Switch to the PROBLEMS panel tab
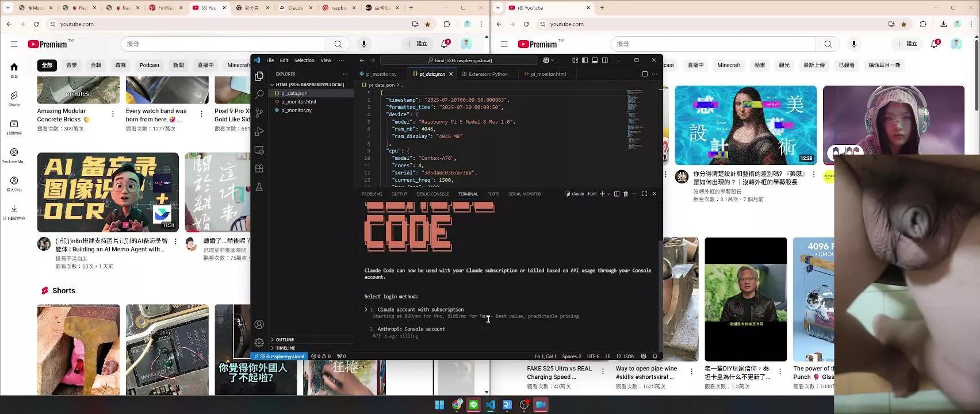The height and width of the screenshot is (414, 980). click(x=372, y=194)
